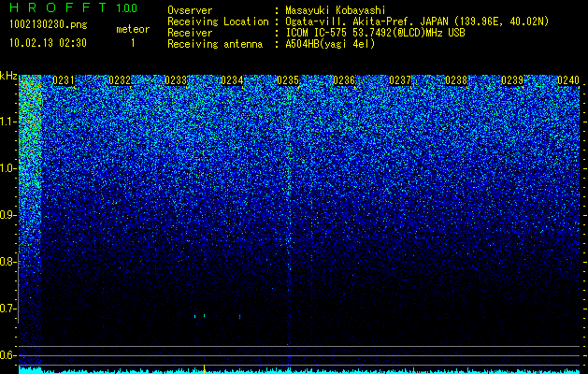Click the yellow marker in the cyan level strip
Screen dimensions: 588x374
coord(204,369)
